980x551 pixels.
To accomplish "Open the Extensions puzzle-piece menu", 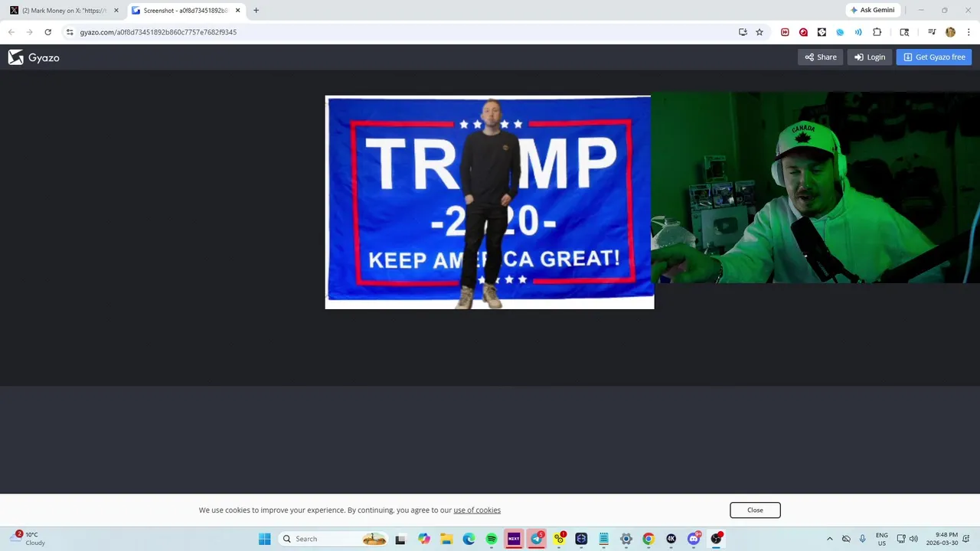I will pyautogui.click(x=877, y=32).
